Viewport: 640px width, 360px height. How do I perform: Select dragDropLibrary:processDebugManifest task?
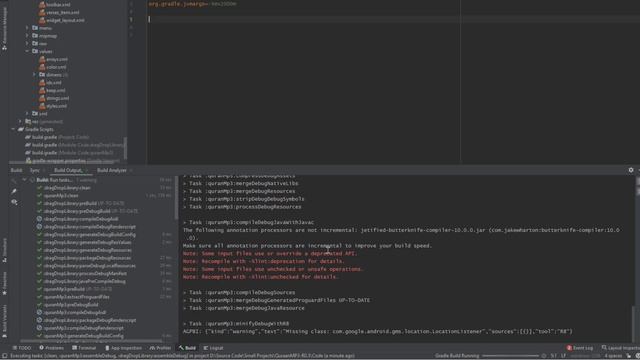pos(85,273)
